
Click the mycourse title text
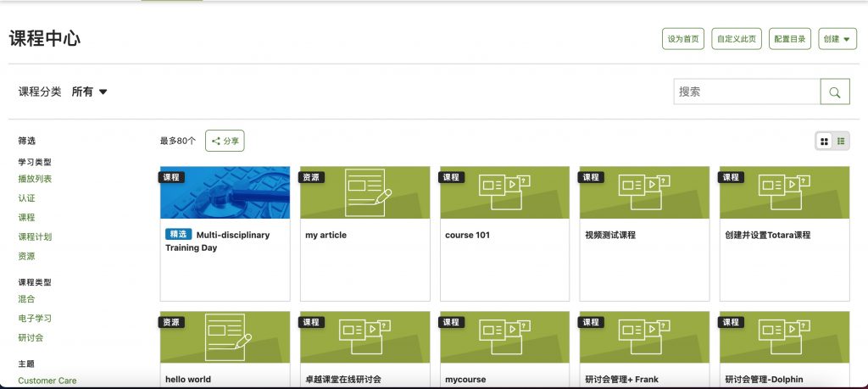tap(465, 380)
